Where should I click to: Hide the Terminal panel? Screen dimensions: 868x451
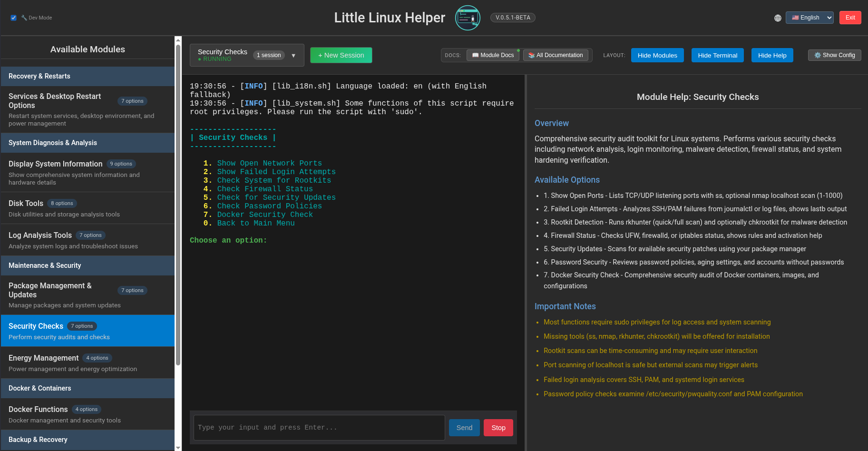[x=717, y=55]
